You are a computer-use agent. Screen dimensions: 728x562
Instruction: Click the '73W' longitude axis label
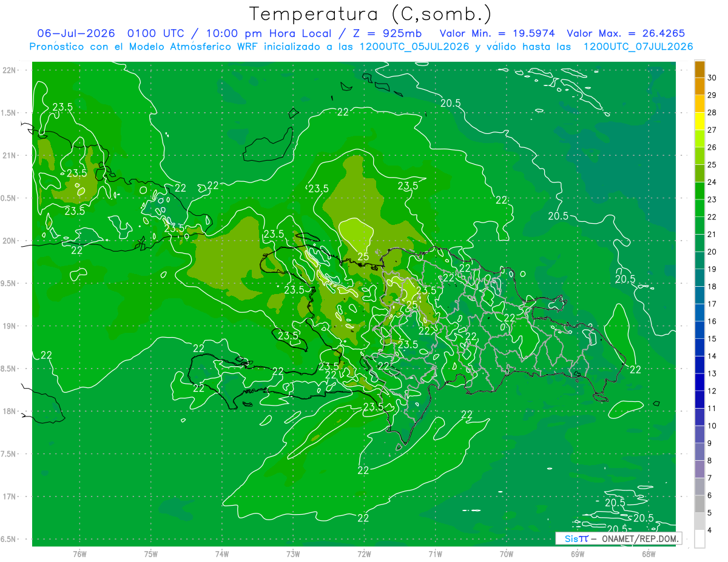293,554
